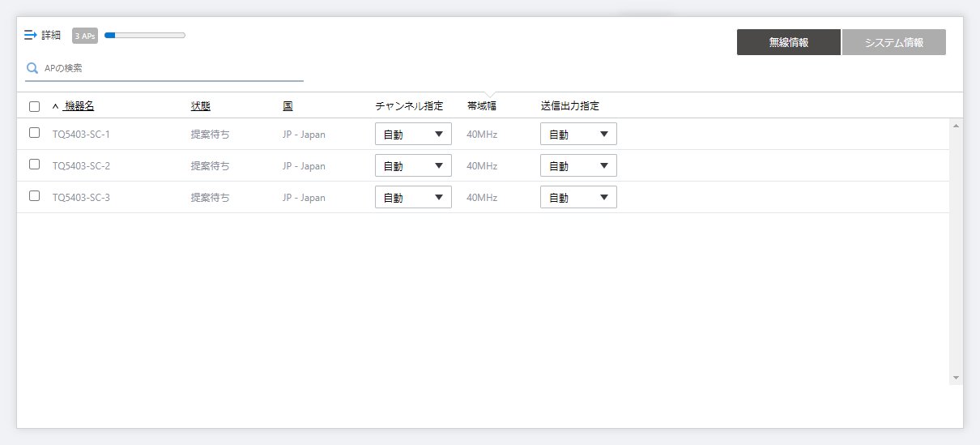Click the チャンネル指定 column header
Viewport: 980px width, 445px height.
(x=410, y=106)
